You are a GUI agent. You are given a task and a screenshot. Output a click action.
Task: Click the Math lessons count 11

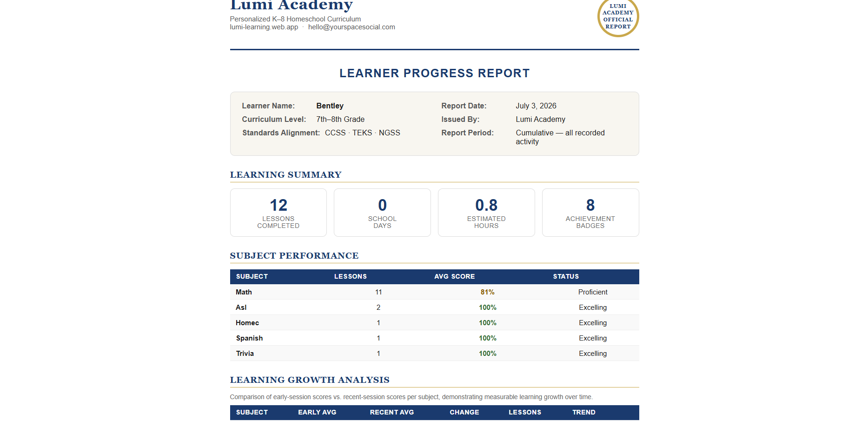pos(378,292)
